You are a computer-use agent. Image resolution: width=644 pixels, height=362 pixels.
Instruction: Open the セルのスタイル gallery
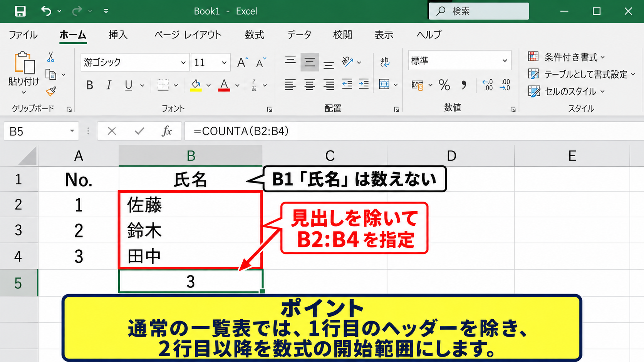tap(566, 92)
